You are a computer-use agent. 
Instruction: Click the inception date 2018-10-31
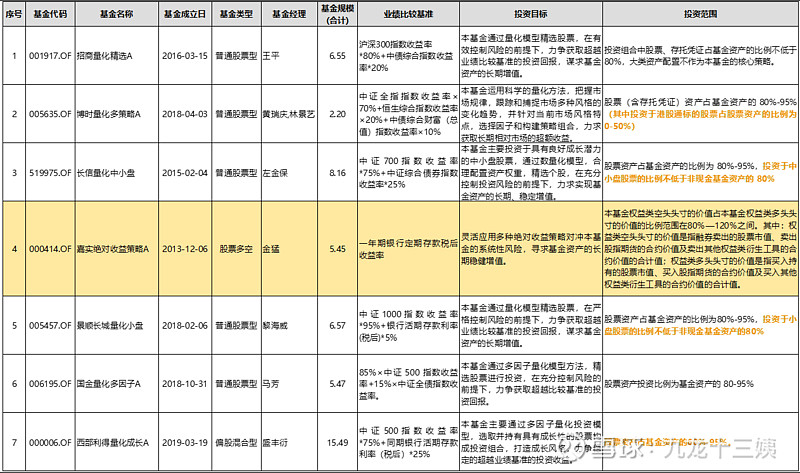pos(185,384)
